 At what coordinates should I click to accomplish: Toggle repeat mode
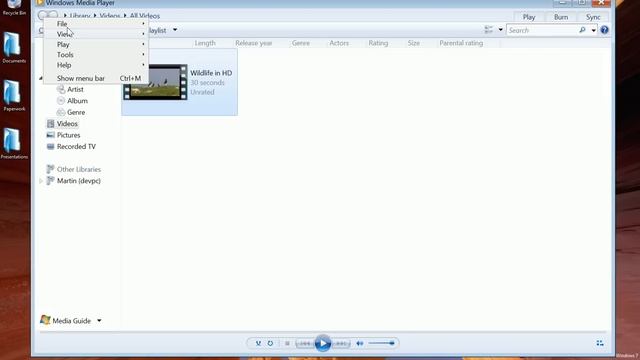[x=270, y=343]
